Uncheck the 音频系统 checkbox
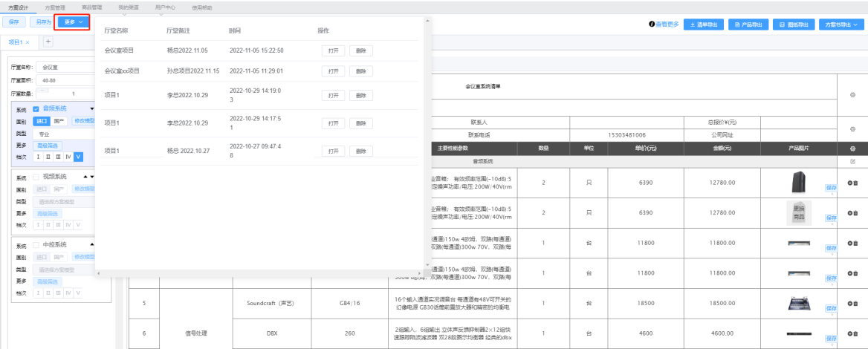Screen dimensions: 868x349 (36, 109)
